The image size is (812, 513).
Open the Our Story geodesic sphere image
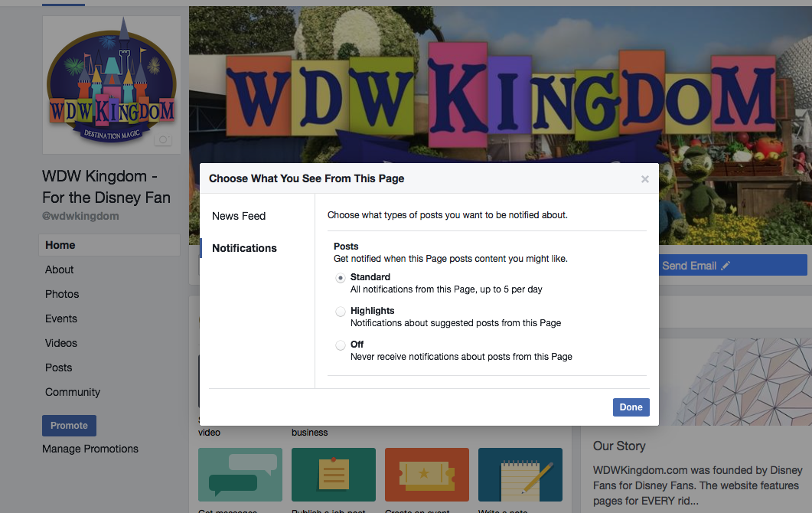point(735,382)
